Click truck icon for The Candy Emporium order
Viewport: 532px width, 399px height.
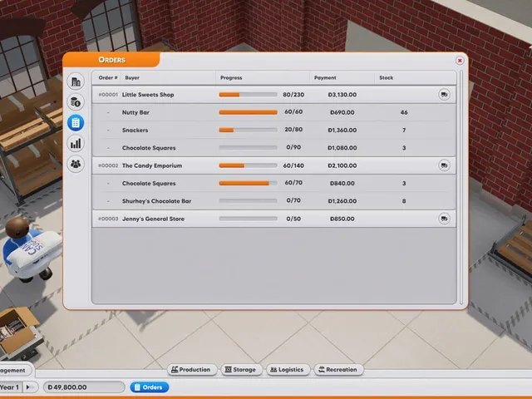444,165
